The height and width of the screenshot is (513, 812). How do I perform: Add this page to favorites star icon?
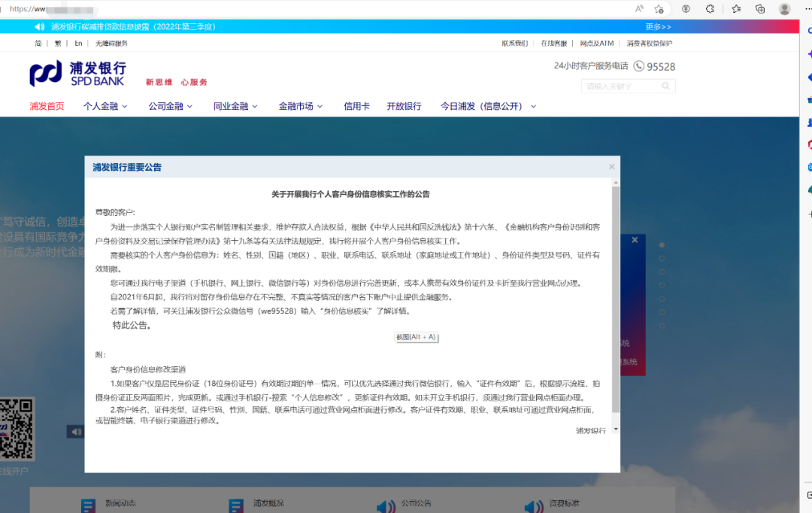tap(659, 9)
